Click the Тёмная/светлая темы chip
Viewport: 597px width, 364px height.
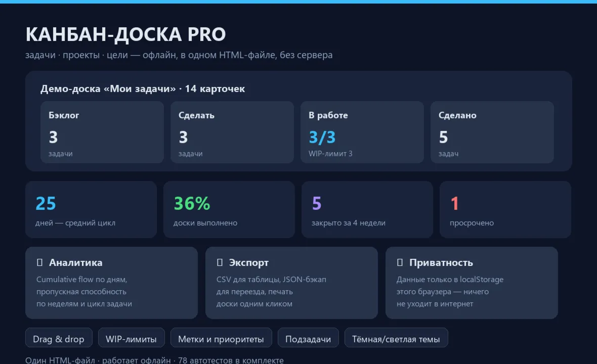(x=396, y=338)
